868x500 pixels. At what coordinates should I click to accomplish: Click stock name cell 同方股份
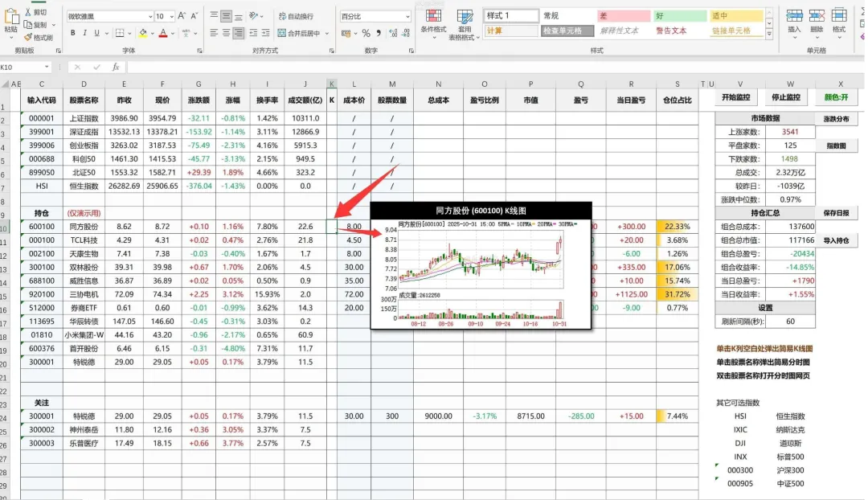point(84,227)
